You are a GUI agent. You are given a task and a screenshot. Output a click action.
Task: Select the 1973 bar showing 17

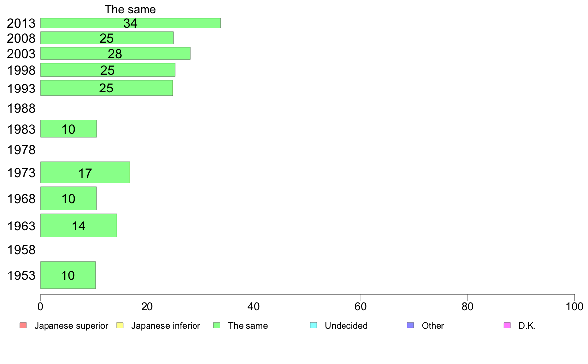tap(85, 173)
